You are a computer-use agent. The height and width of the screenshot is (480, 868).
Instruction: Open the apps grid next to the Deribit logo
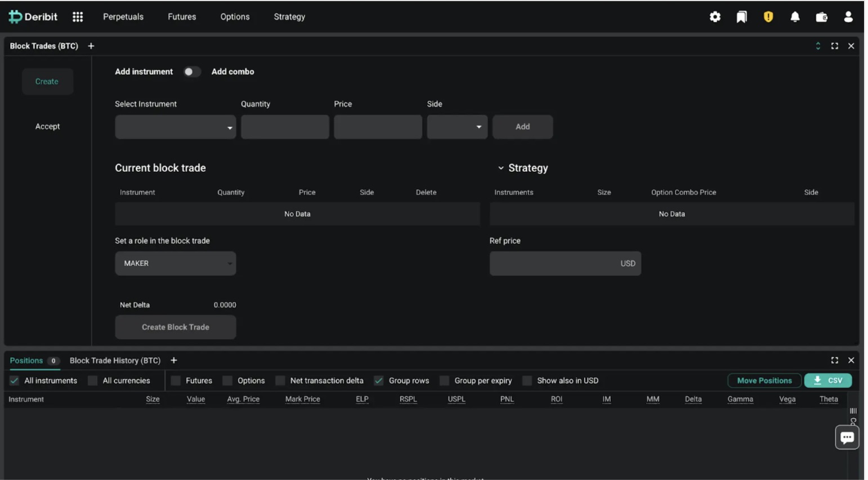click(x=77, y=17)
